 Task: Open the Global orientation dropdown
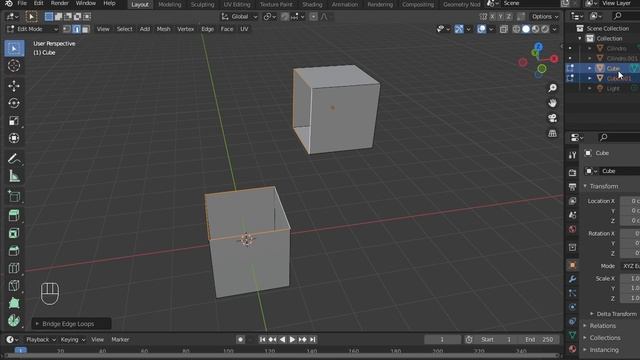[x=239, y=17]
